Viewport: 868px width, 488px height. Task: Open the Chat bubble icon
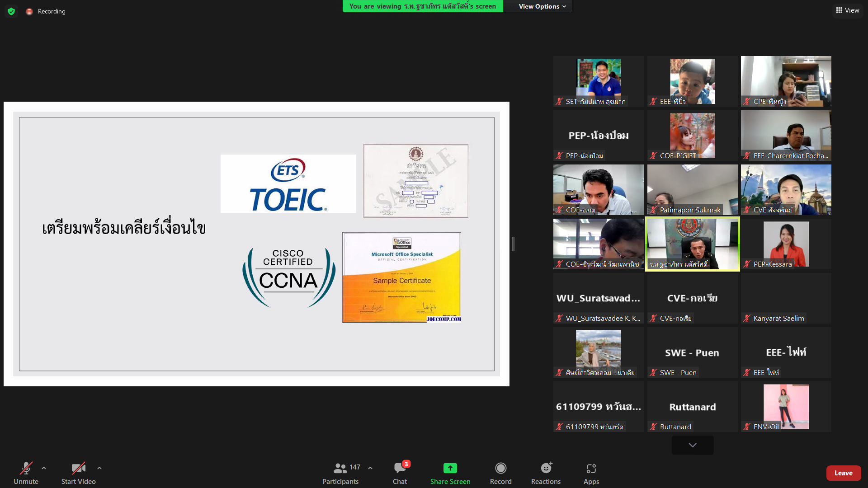[x=400, y=468]
